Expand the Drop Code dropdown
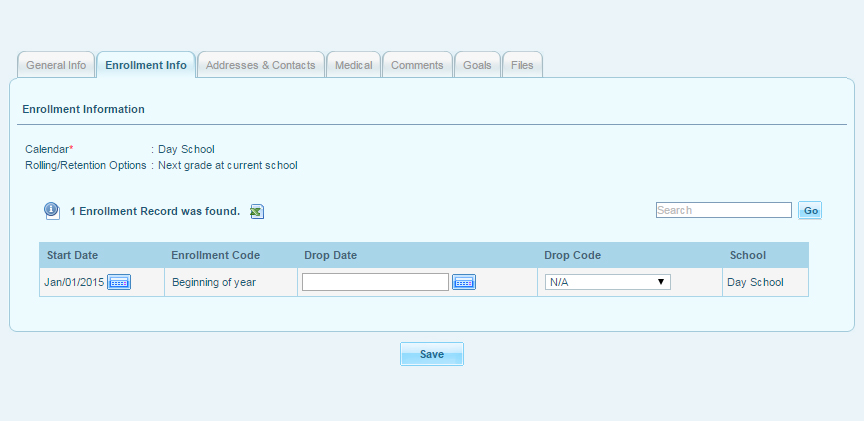The height and width of the screenshot is (421, 864). pos(607,283)
